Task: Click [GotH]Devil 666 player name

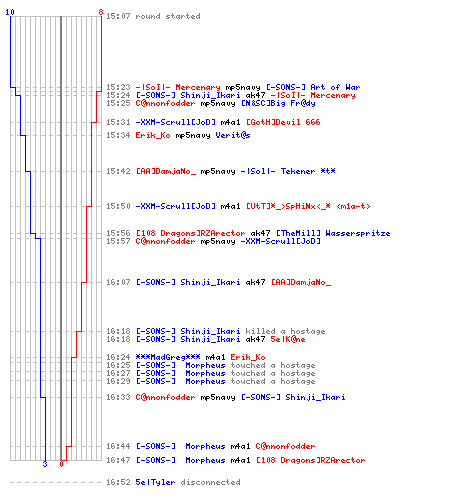Action: (x=283, y=122)
